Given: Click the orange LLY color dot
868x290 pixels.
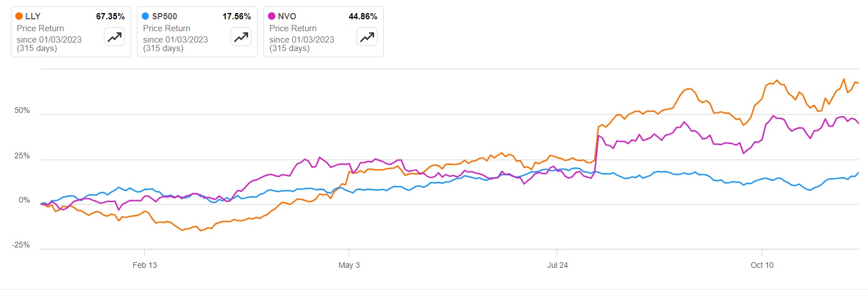Looking at the screenshot, I should click(x=20, y=16).
